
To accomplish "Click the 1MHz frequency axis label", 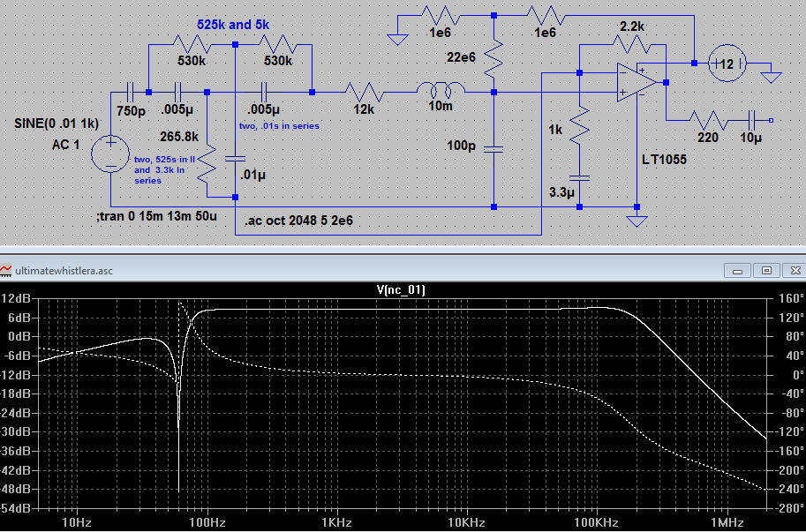I will pos(727,523).
